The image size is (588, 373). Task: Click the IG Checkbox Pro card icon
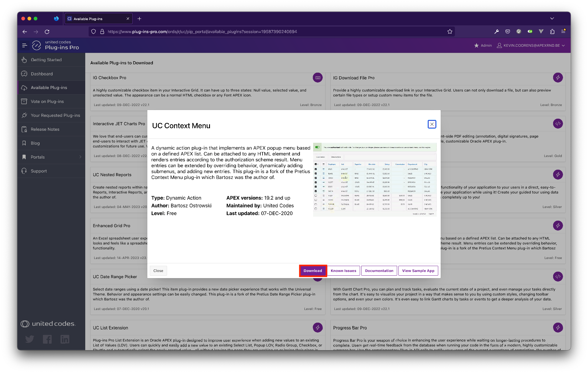click(317, 78)
